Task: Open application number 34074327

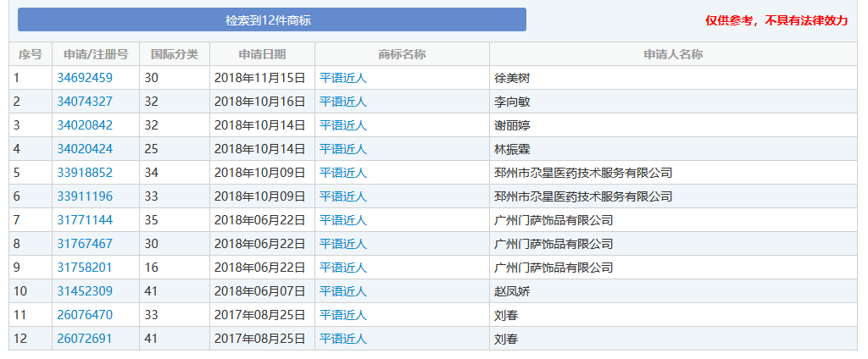Action: [85, 102]
